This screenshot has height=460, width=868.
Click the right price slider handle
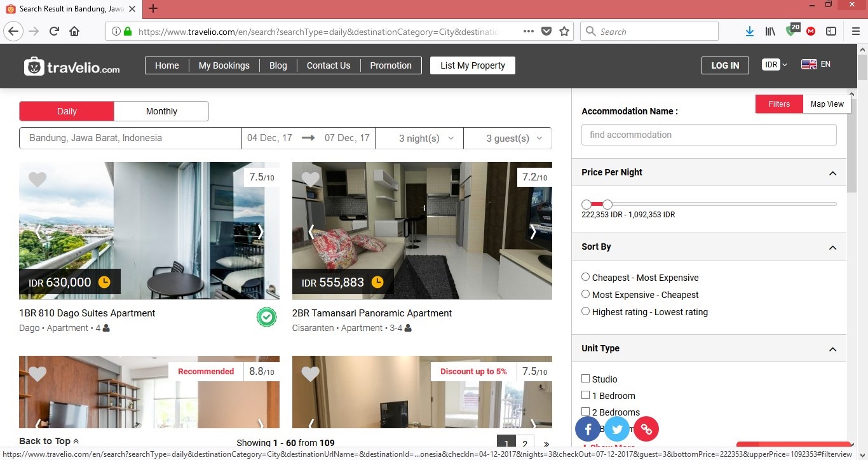click(x=607, y=204)
